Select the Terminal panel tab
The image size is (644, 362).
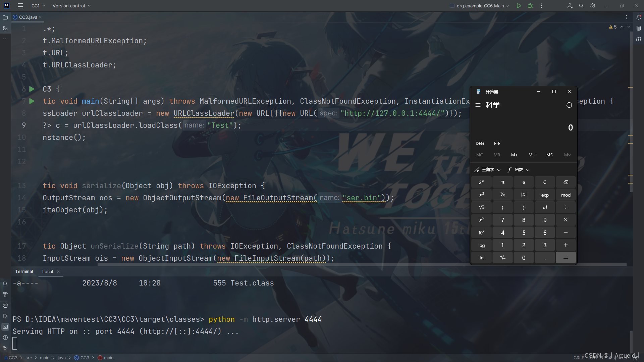tap(24, 271)
